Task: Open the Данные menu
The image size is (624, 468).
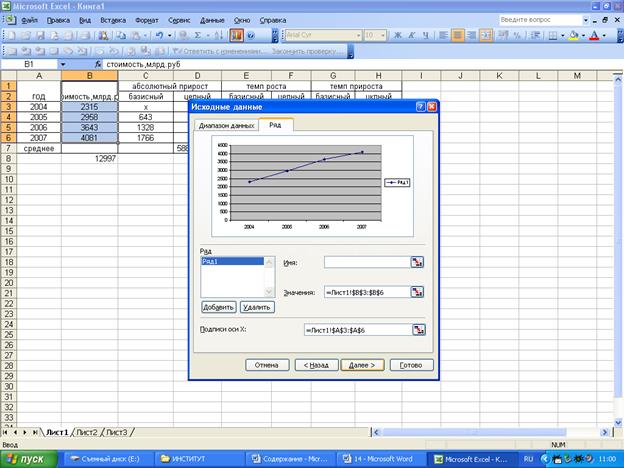Action: pos(212,19)
